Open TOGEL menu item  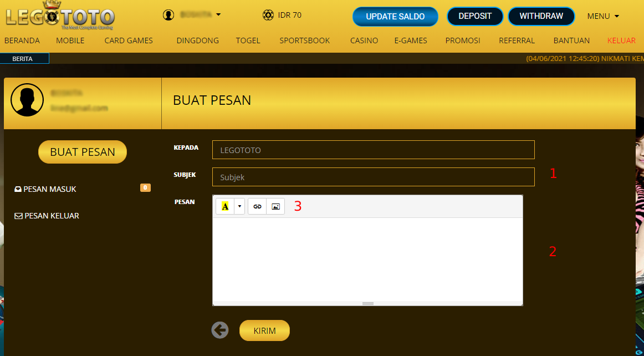click(x=248, y=40)
